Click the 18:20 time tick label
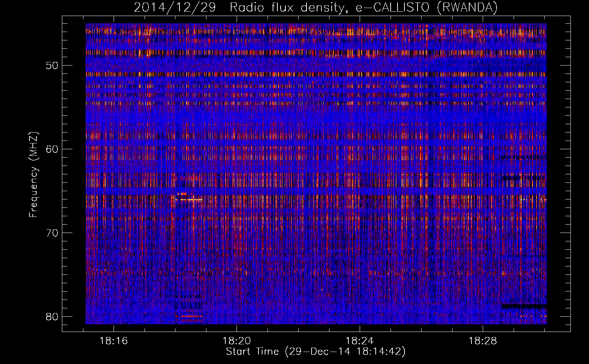This screenshot has height=364, width=589. [237, 341]
